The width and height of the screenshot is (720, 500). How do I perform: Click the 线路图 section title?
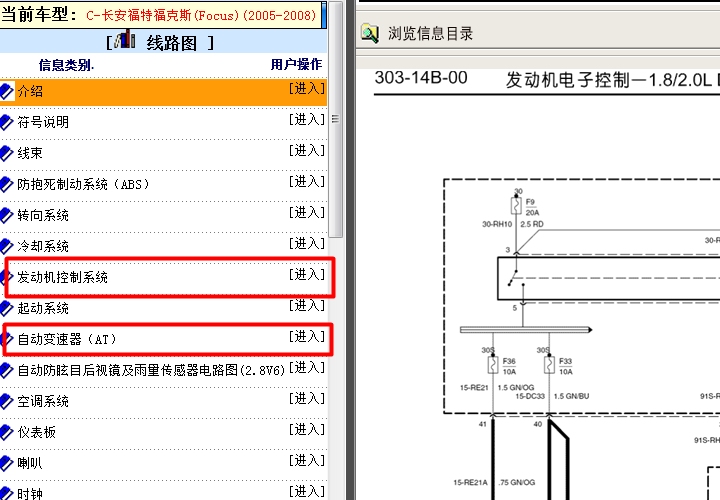[x=172, y=43]
